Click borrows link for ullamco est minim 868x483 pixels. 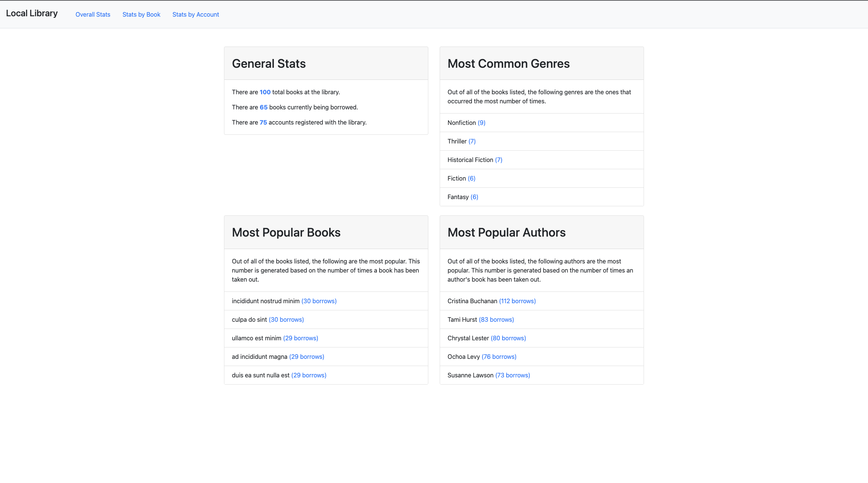click(300, 338)
